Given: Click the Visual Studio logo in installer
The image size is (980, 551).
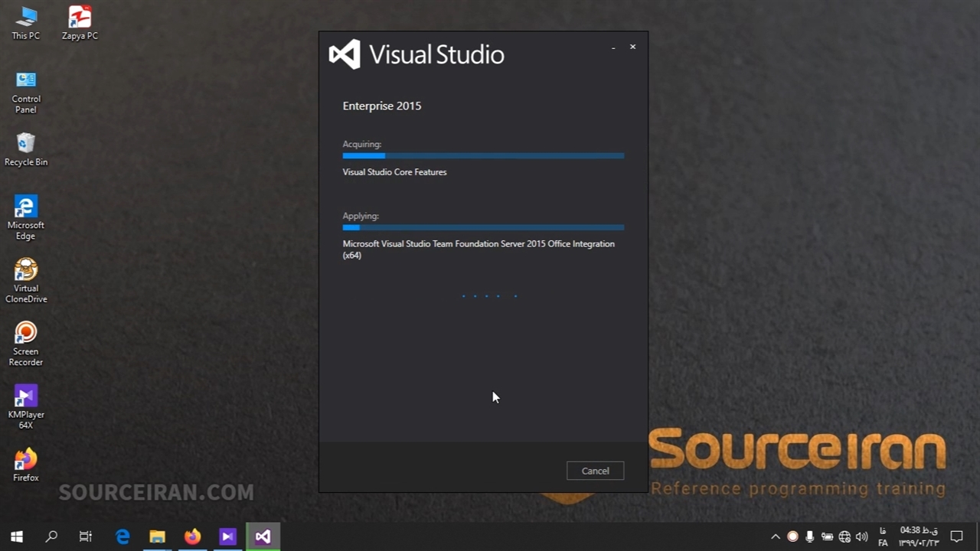Looking at the screenshot, I should (345, 54).
